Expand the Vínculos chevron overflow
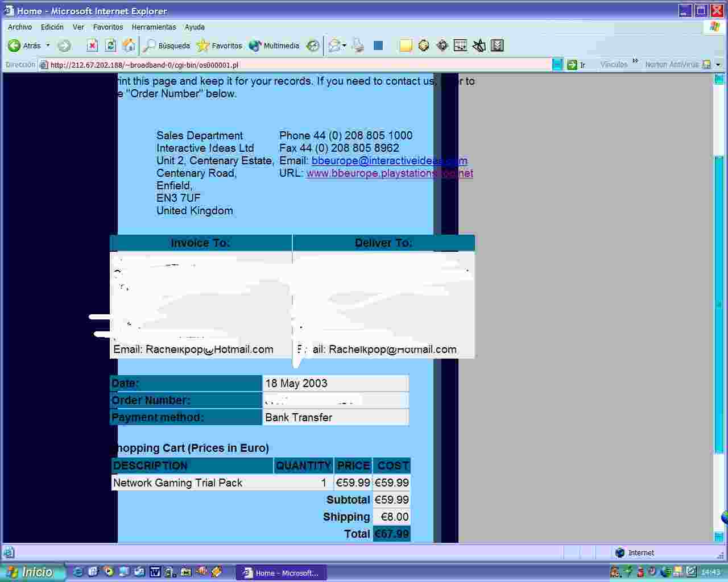Image resolution: width=728 pixels, height=582 pixels. [x=635, y=61]
